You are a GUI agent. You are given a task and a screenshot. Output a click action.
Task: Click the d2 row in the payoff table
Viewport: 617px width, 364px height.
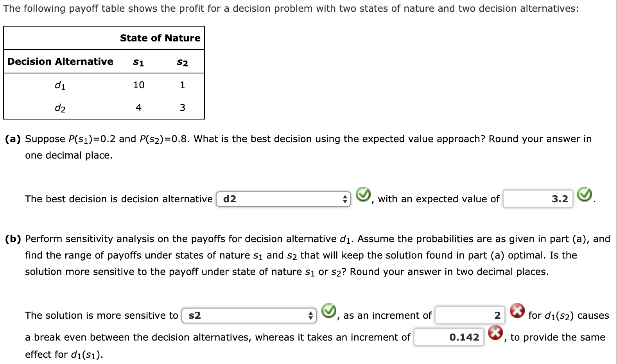[61, 108]
